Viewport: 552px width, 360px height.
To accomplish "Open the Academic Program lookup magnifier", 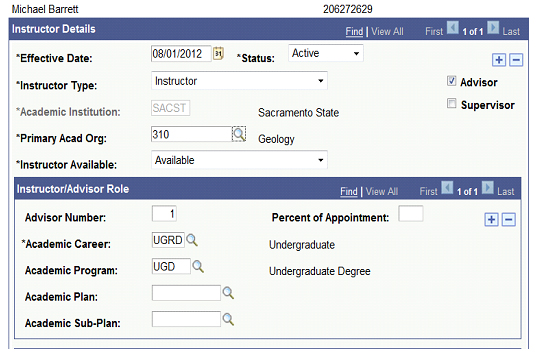I will tap(198, 266).
